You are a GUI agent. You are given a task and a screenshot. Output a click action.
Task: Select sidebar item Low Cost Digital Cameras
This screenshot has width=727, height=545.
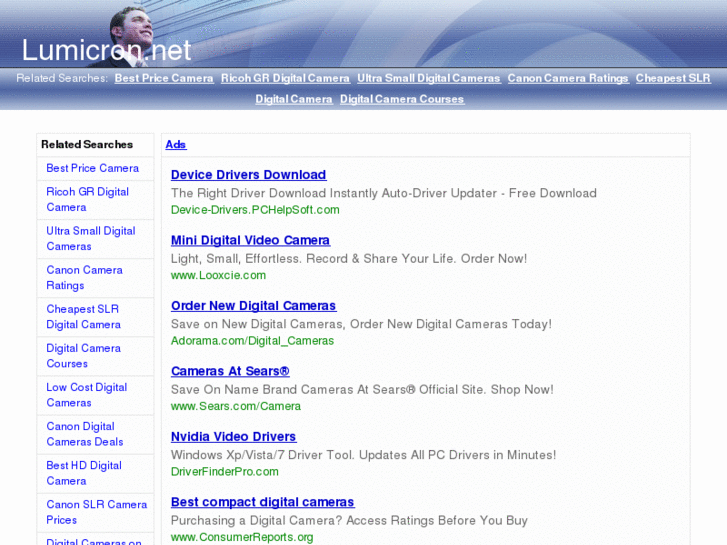pyautogui.click(x=87, y=395)
